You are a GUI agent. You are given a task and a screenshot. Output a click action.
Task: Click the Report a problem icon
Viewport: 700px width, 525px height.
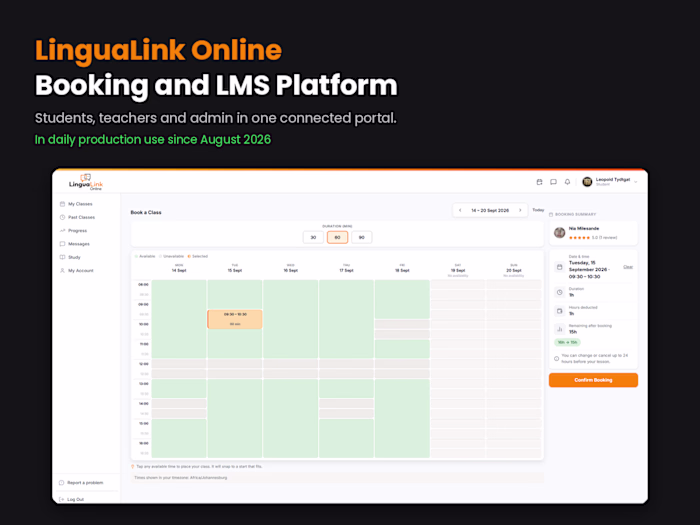62,483
